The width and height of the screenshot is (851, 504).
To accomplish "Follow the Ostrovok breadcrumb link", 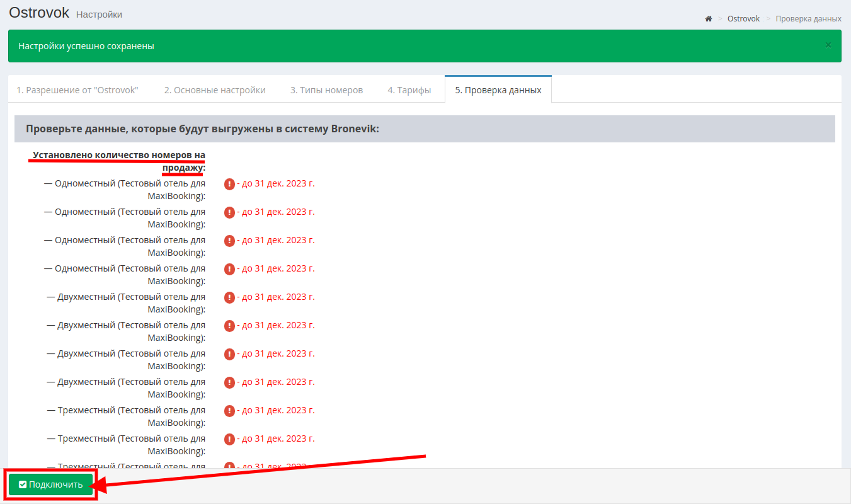I will point(743,19).
